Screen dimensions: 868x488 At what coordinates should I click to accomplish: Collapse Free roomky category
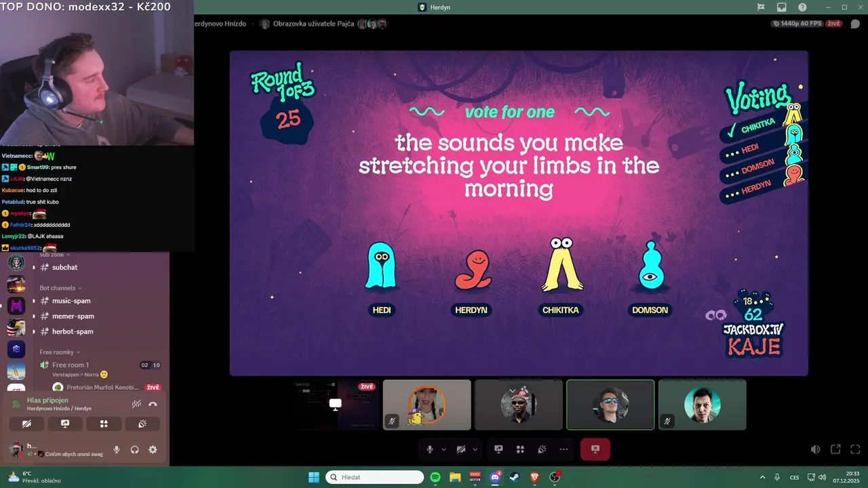60,352
